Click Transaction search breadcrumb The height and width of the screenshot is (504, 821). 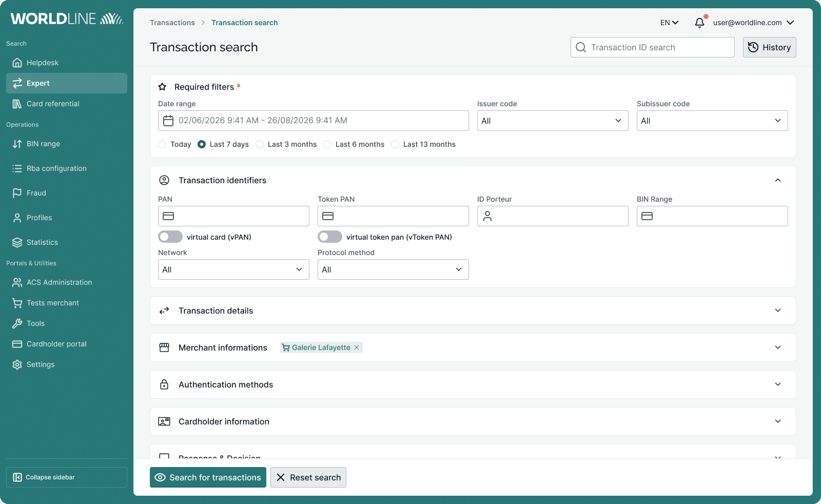pos(245,23)
